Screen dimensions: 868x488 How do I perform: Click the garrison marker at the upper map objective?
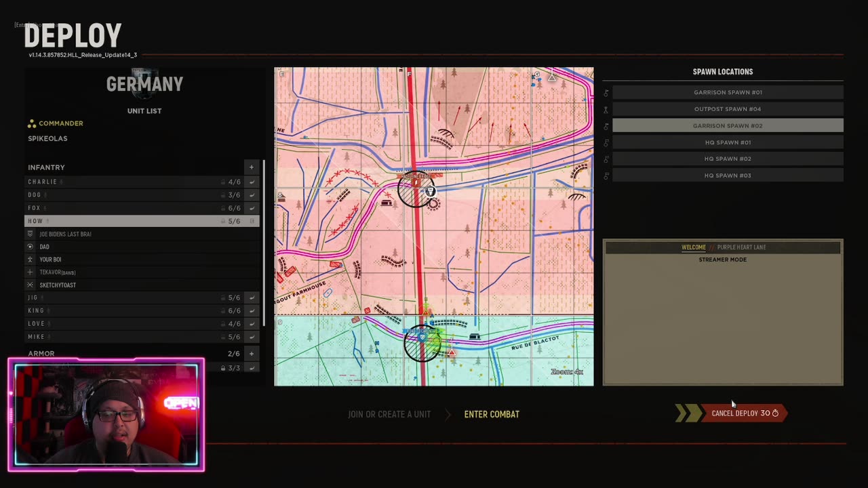pos(430,192)
